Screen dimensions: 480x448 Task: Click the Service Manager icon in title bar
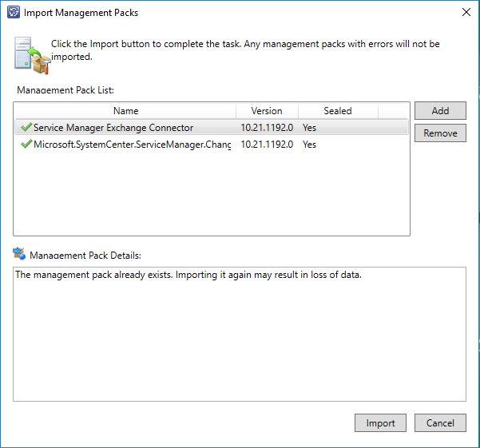(x=14, y=13)
